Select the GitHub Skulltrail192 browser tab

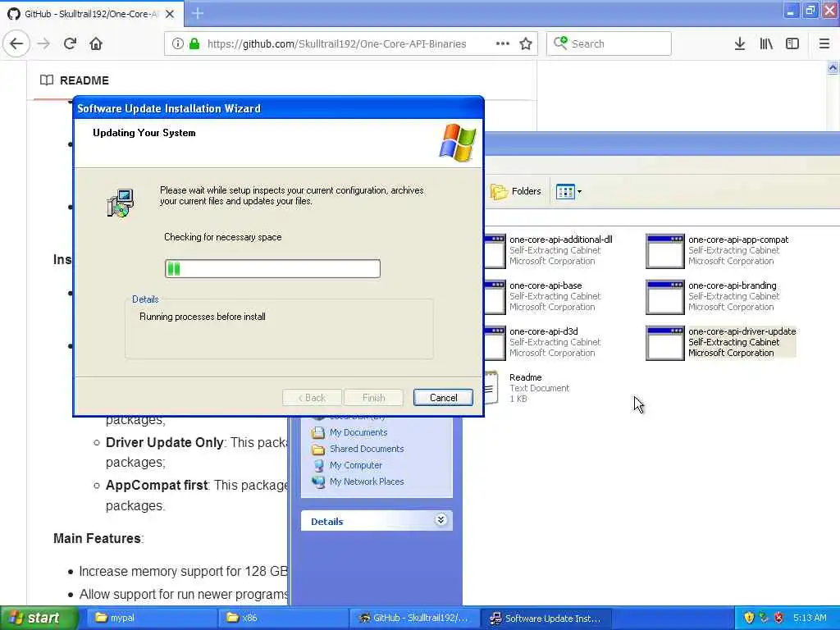coord(91,13)
